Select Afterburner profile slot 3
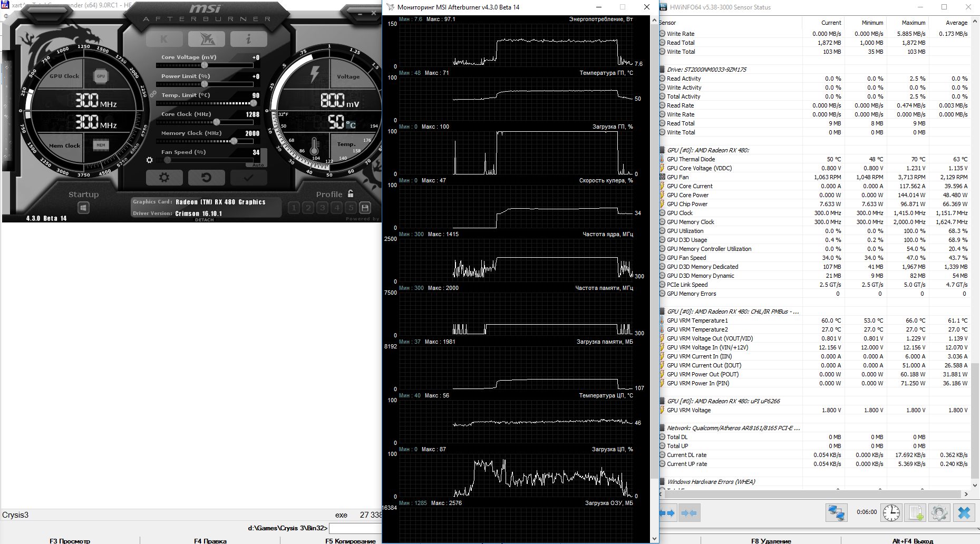This screenshot has width=980, height=544. click(x=323, y=208)
